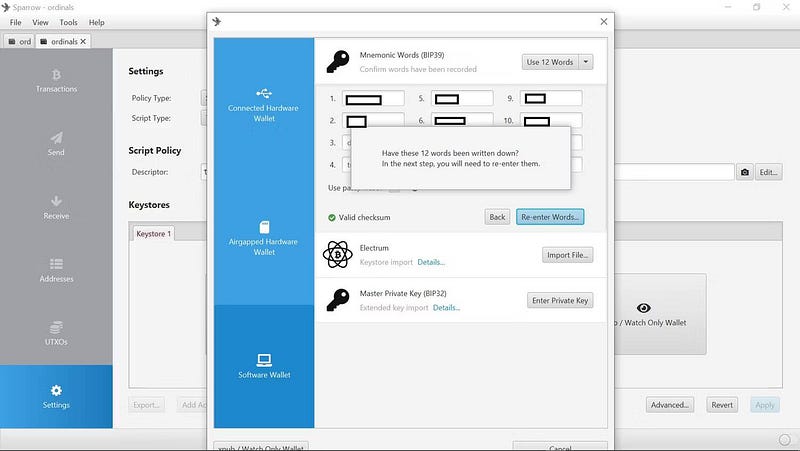Open the Electrum Details link
This screenshot has height=451, width=800.
pyautogui.click(x=431, y=263)
